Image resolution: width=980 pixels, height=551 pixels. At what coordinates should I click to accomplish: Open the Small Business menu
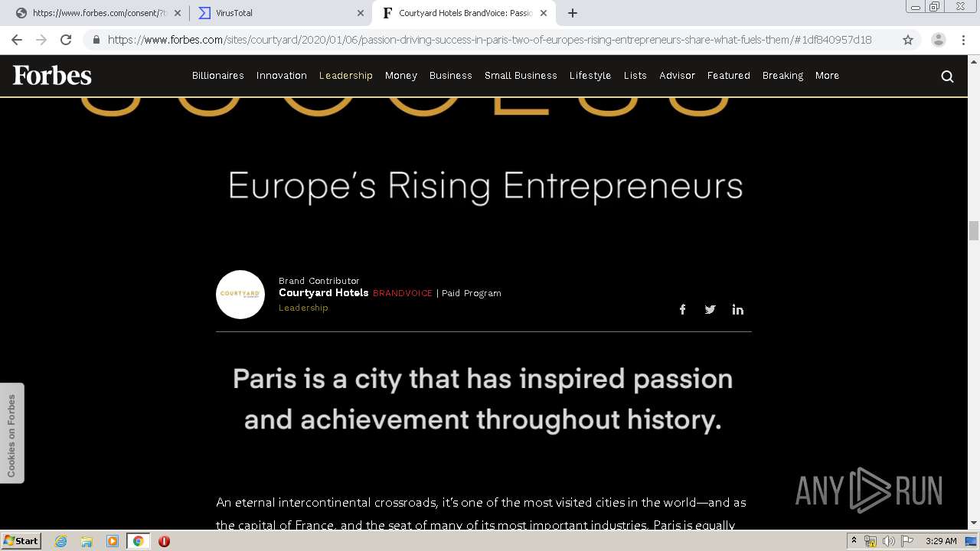(521, 76)
